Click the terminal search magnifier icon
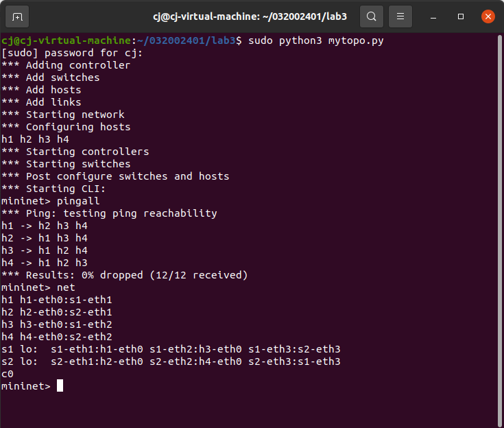504x428 pixels. (x=371, y=16)
